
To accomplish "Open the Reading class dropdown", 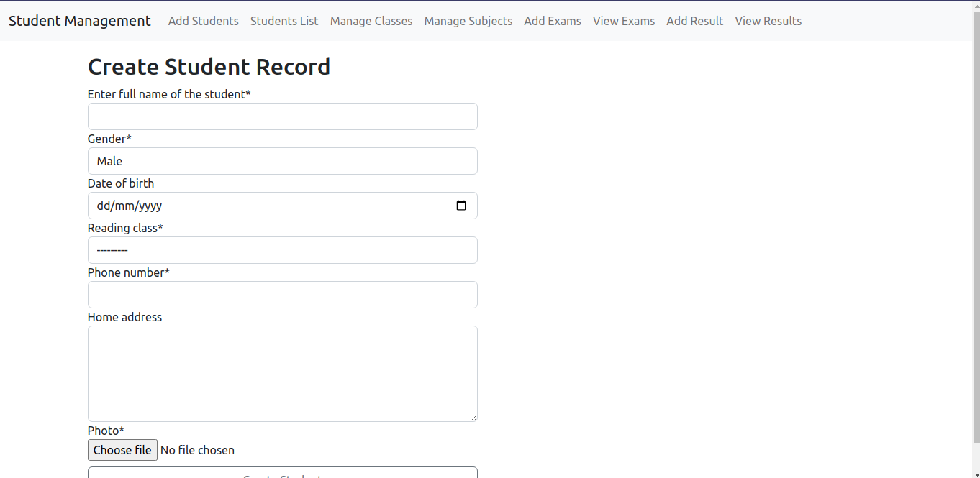I will (x=282, y=250).
